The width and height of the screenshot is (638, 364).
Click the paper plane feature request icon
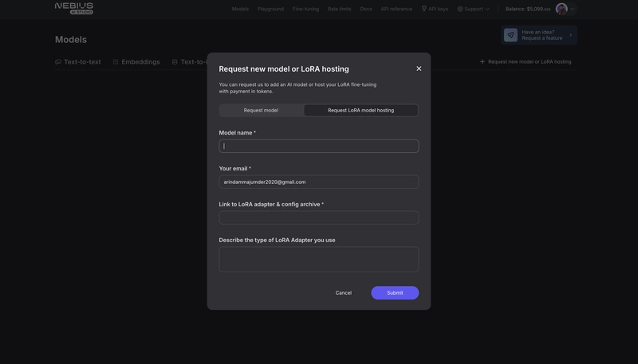click(x=510, y=35)
